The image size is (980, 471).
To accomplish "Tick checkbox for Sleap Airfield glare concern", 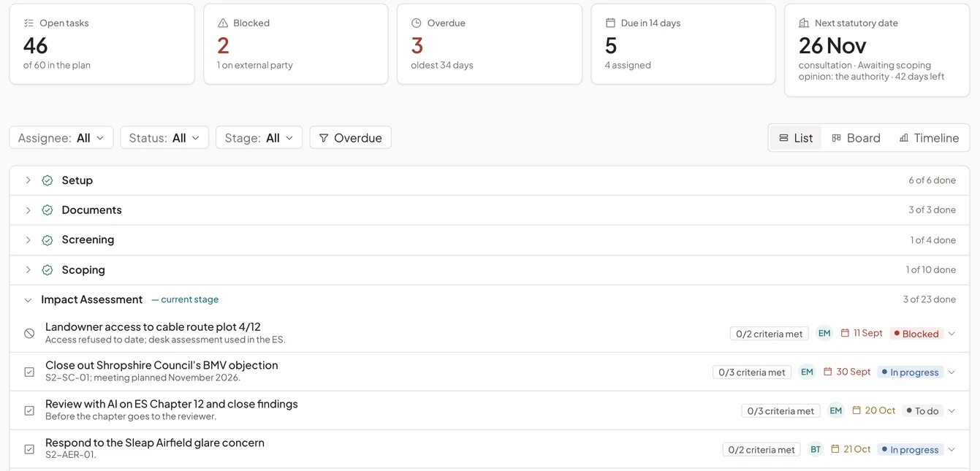I will pos(29,449).
